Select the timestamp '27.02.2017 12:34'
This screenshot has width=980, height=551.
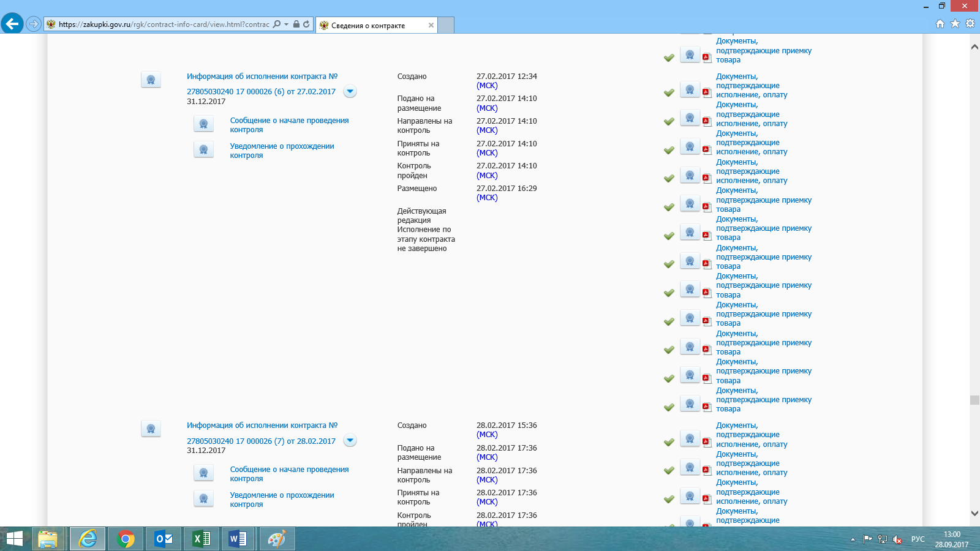point(507,77)
